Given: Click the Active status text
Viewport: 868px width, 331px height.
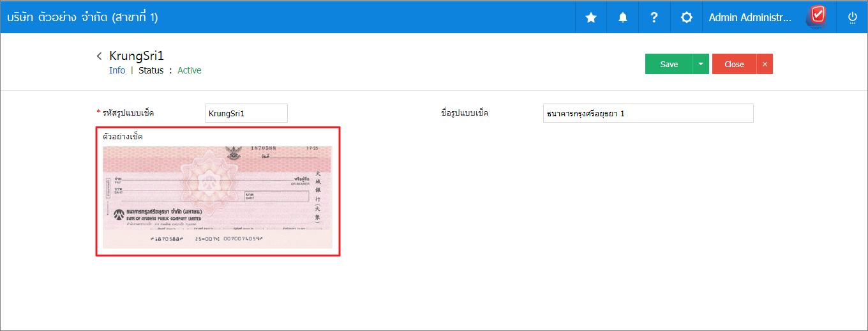Looking at the screenshot, I should pyautogui.click(x=190, y=70).
